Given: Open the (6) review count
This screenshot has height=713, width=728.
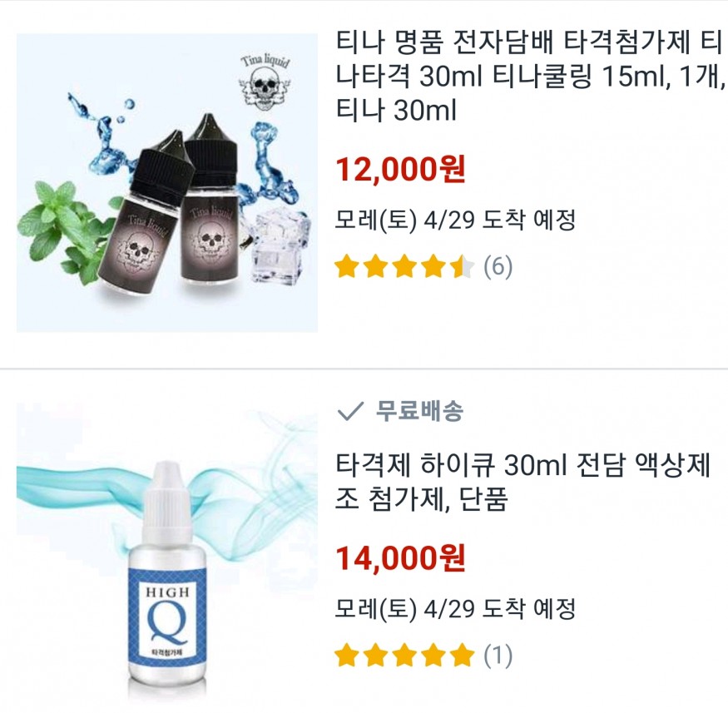Looking at the screenshot, I should [498, 267].
